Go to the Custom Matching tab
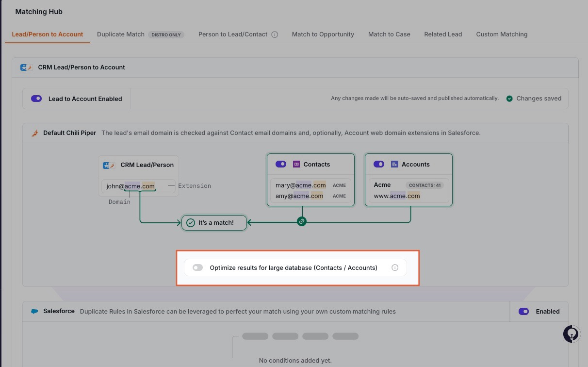Screen dimensions: 588x367 502,34
